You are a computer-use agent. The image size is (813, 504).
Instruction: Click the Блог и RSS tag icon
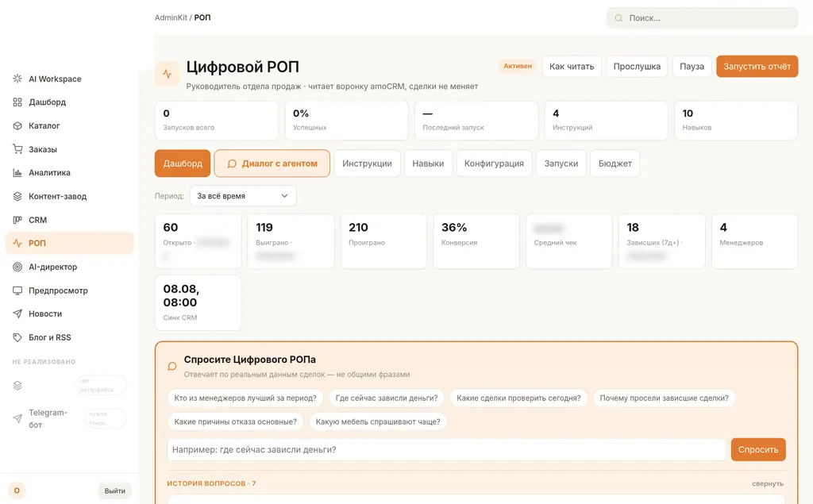(17, 337)
